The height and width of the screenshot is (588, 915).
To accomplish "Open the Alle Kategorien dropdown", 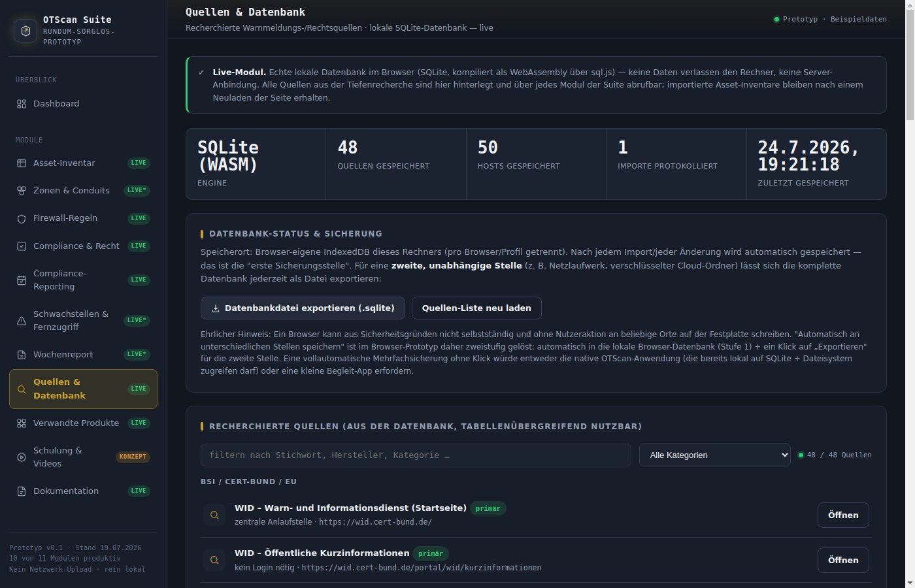I will click(x=715, y=455).
